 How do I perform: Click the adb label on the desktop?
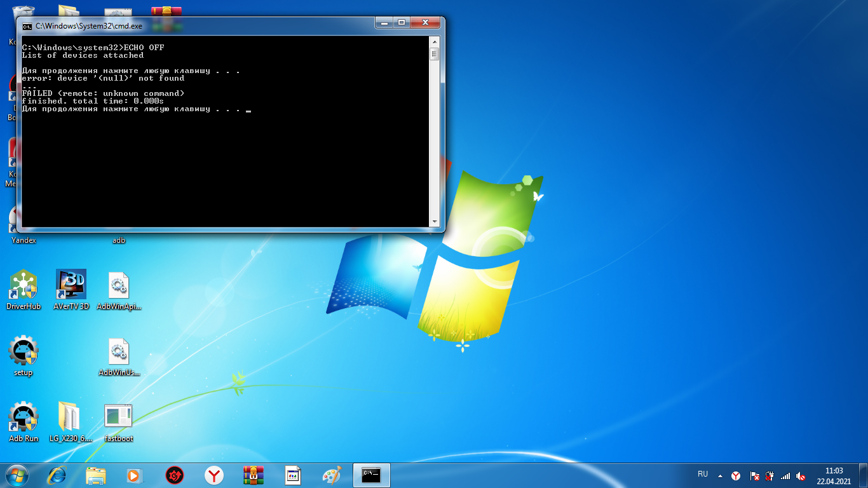(x=119, y=240)
